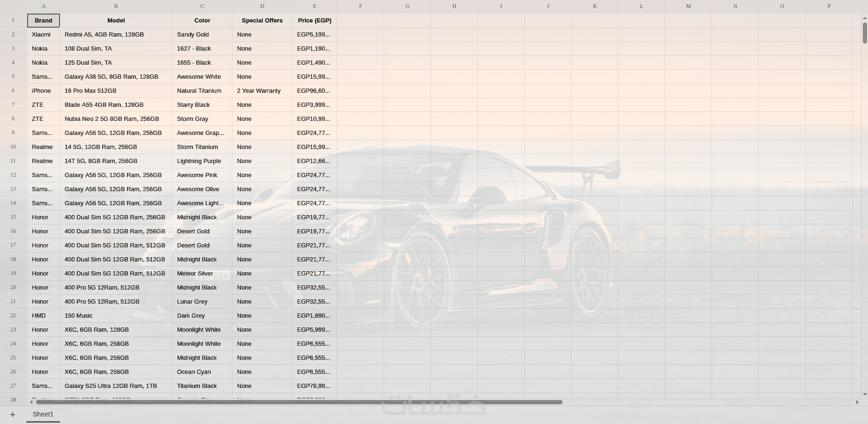868x424 pixels.
Task: Click the 'Nubia Neo 2 5G 8GB Ram, 256GB' cell
Action: pos(116,119)
